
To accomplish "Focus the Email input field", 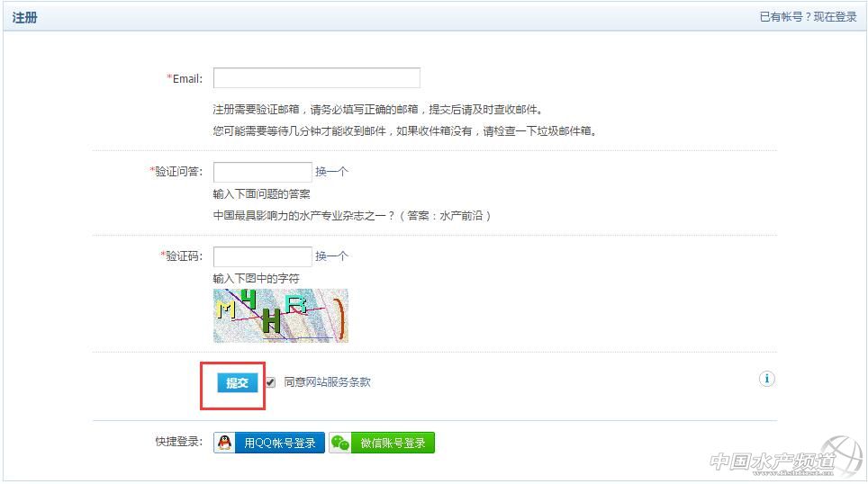I will [316, 78].
